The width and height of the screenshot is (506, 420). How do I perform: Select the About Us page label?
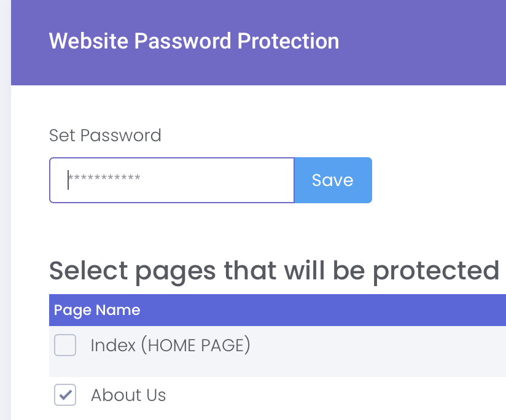tap(128, 395)
